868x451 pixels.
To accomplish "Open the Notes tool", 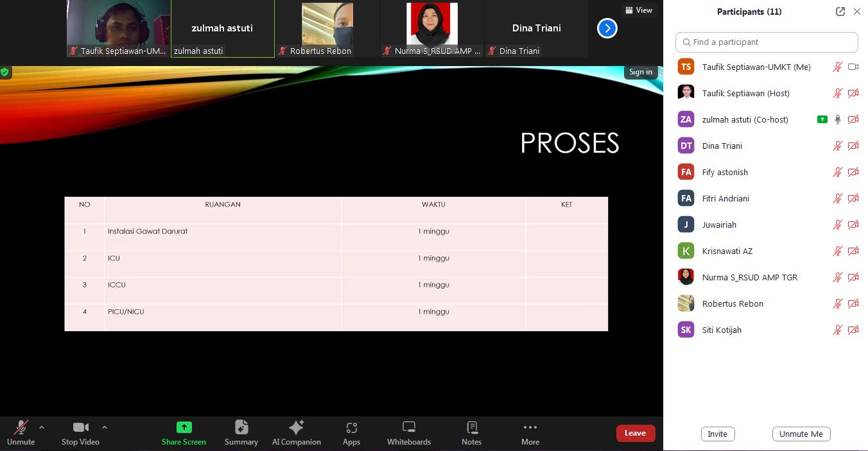I will pyautogui.click(x=471, y=433).
